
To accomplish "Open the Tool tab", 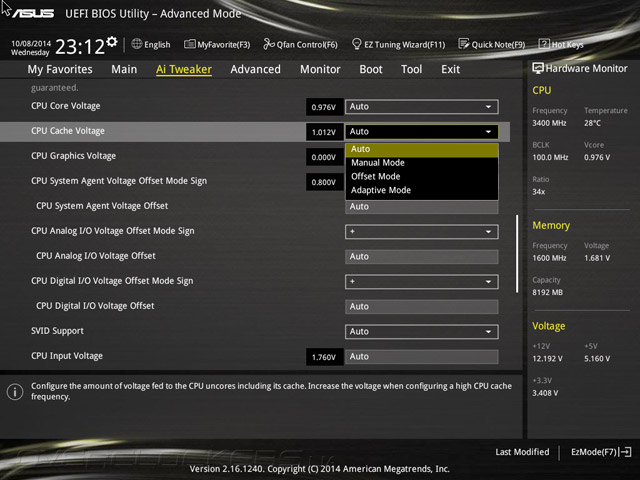I will coord(411,69).
